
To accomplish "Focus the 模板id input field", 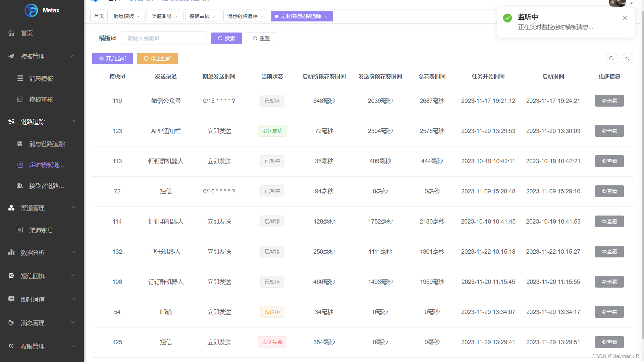I will pyautogui.click(x=164, y=38).
